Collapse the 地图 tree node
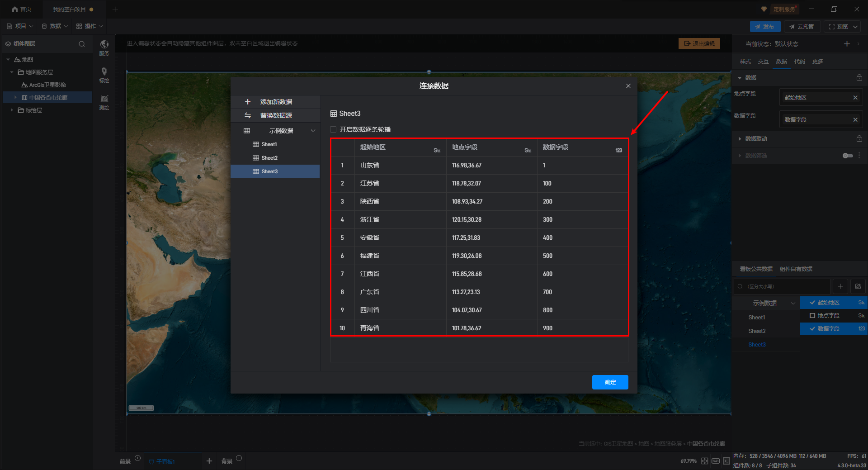This screenshot has width=868, height=470. [8, 60]
